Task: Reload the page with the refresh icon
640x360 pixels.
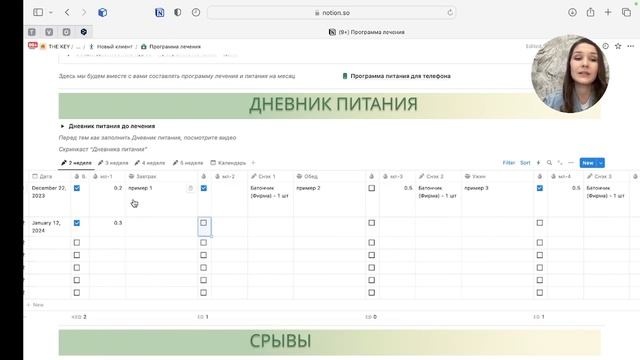Action: pos(450,13)
